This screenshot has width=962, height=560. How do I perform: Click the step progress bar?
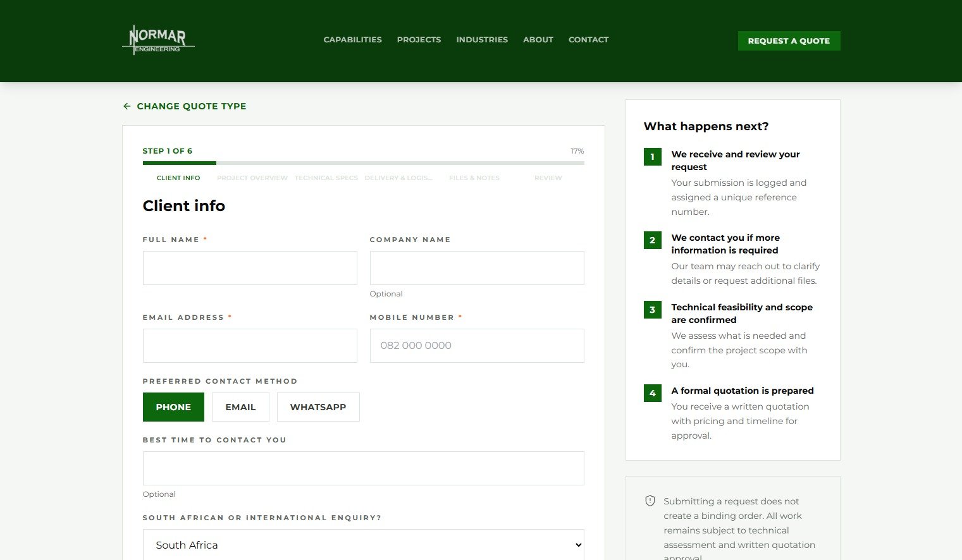click(364, 163)
